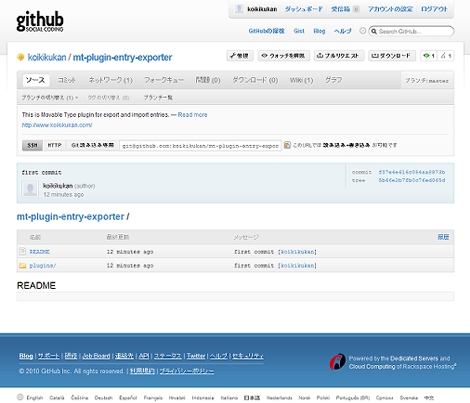The image size is (470, 403).
Task: Open ダッシュボード in the header
Action: point(304,9)
